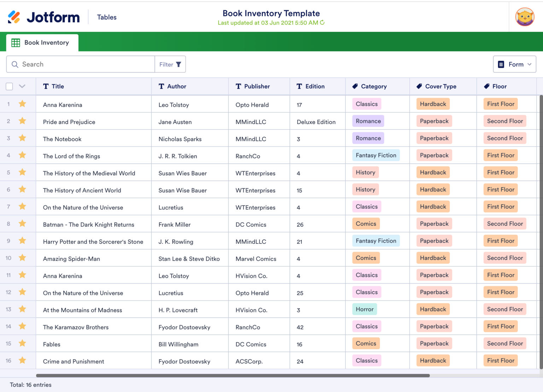Click the horizontal scrollbar below the table
Image resolution: width=543 pixels, height=392 pixels.
click(x=233, y=376)
